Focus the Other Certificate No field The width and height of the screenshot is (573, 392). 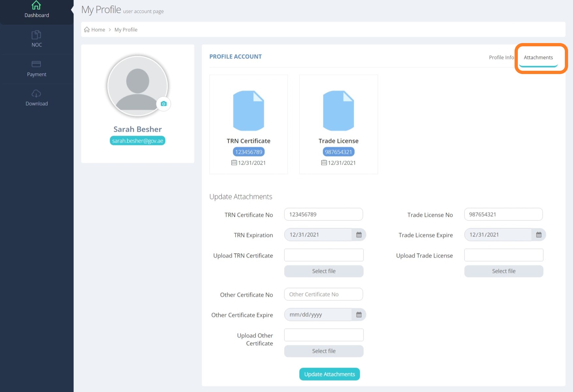point(324,294)
